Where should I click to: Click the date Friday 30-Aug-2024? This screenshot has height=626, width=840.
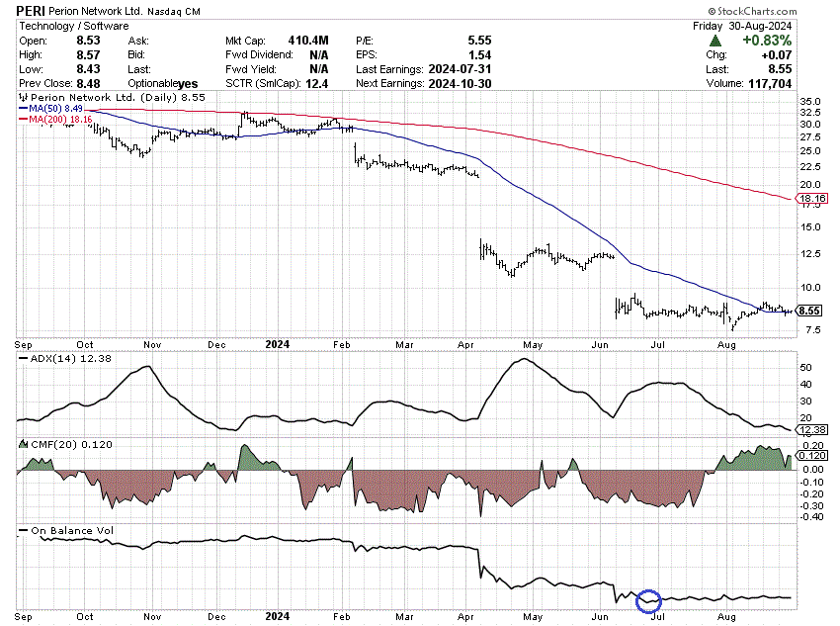[742, 26]
